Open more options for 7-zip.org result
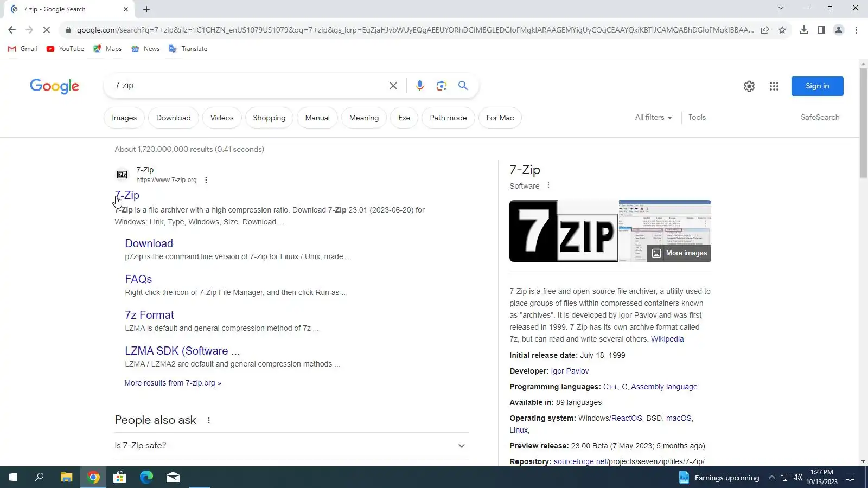The width and height of the screenshot is (868, 488). (206, 180)
